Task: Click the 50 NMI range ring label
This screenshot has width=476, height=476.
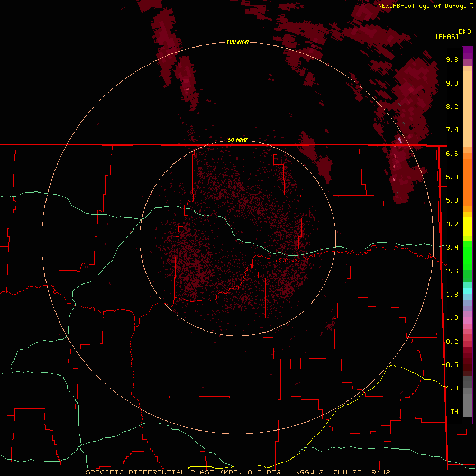Action: coord(237,140)
